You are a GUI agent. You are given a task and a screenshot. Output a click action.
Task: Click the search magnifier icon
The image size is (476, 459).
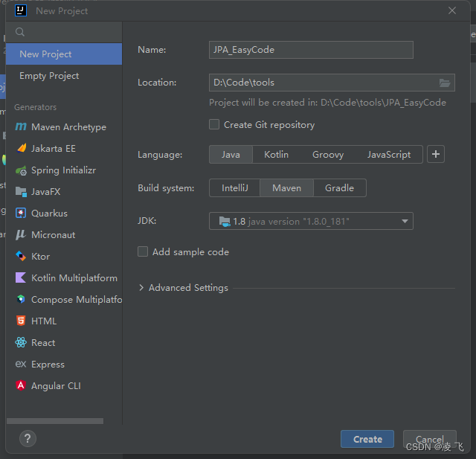click(20, 32)
